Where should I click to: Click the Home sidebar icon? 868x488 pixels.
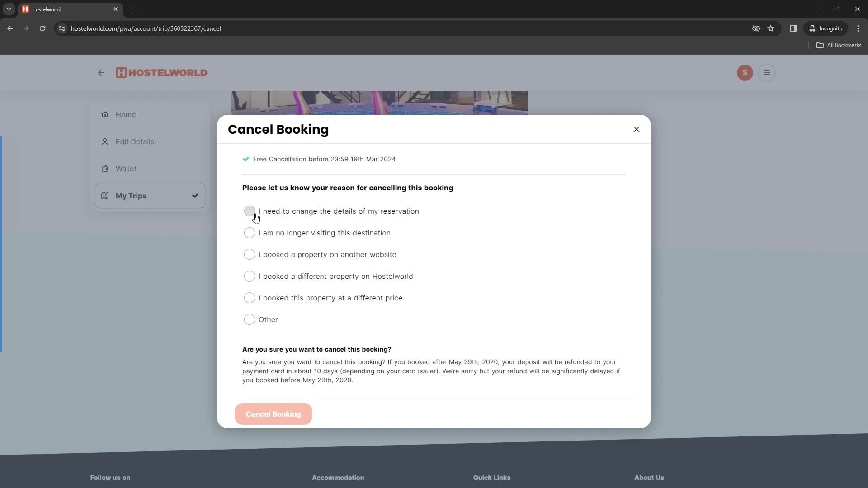(105, 114)
